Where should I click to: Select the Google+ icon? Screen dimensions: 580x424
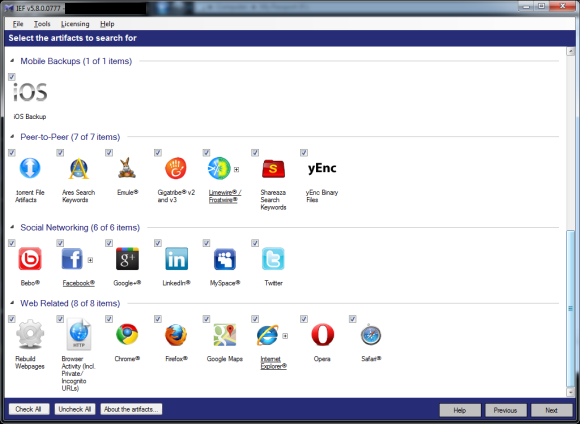127,259
